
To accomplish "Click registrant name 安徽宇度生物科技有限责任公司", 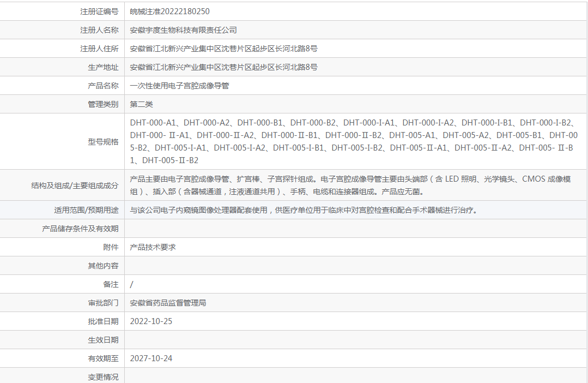I will pos(183,30).
